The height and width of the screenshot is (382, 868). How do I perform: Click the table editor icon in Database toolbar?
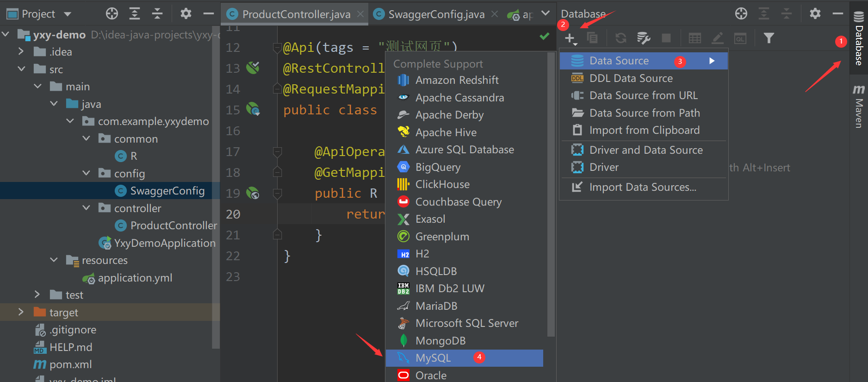pos(694,38)
